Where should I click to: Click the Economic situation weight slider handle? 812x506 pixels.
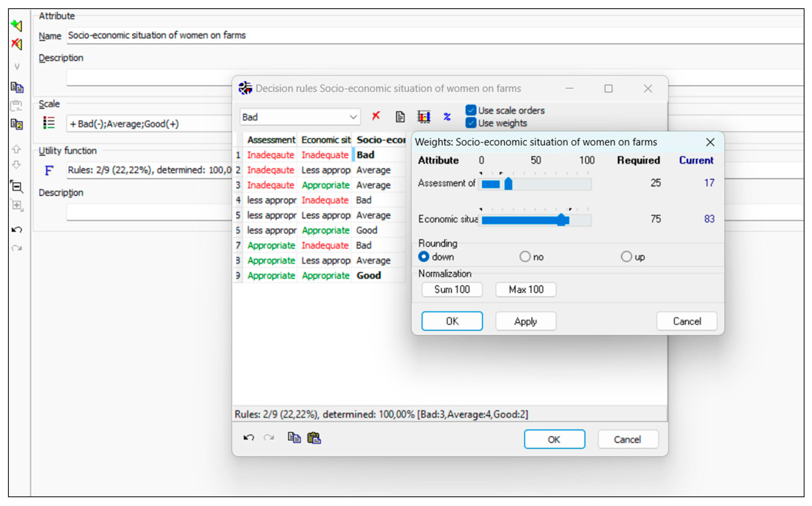[x=561, y=220]
